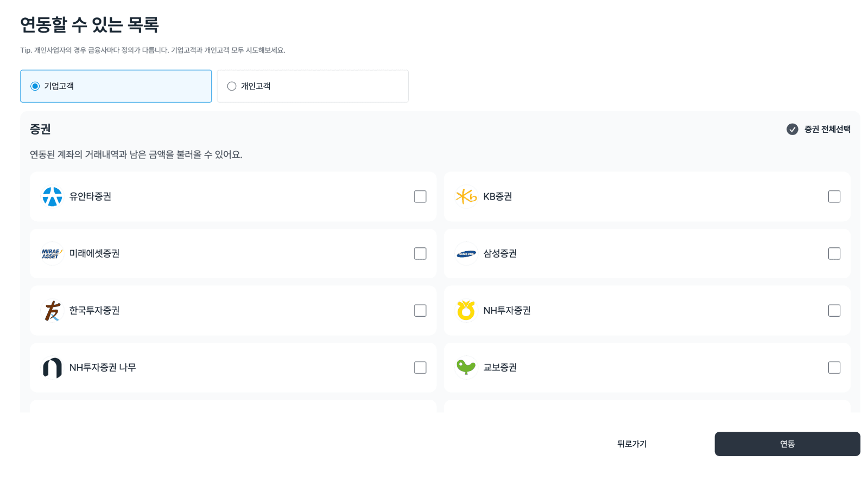This screenshot has height=480, width=868.
Task: Click the 미래에셋증권 Mirae Asset logo
Action: pos(52,253)
